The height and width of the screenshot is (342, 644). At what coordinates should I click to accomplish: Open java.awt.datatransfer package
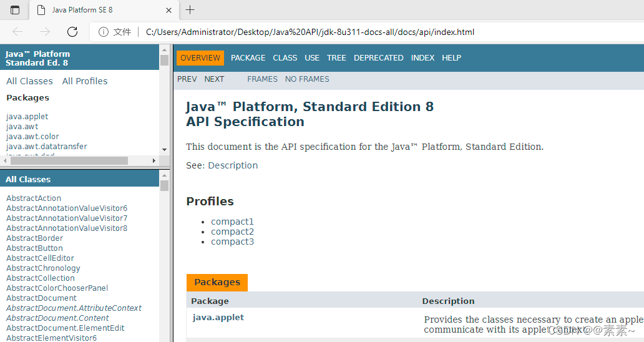click(46, 146)
